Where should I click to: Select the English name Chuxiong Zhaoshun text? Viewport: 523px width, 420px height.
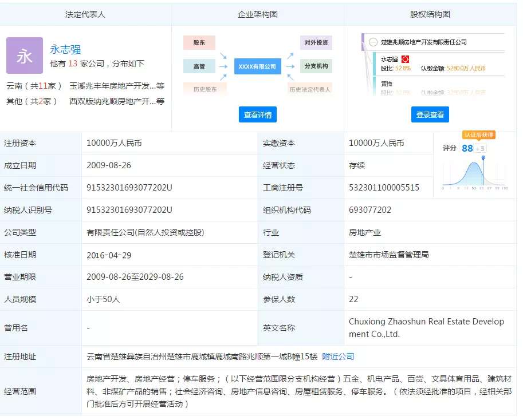pos(426,328)
